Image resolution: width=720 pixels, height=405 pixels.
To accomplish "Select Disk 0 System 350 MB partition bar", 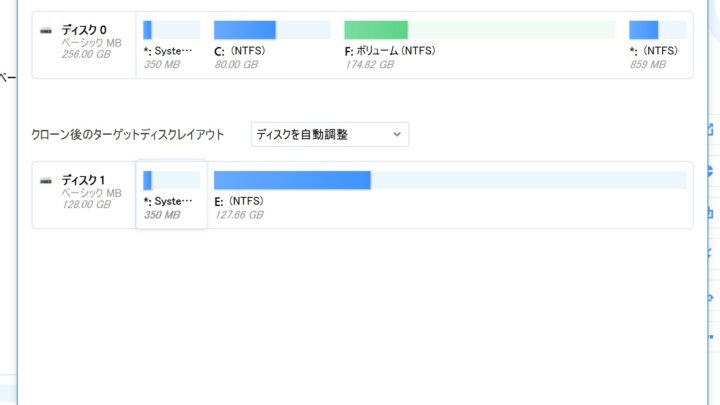I will [171, 30].
